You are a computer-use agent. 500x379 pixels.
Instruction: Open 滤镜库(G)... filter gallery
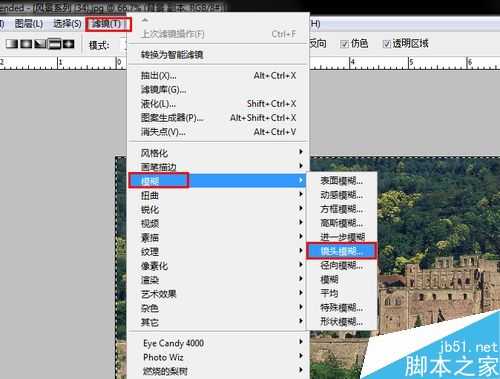(218, 90)
